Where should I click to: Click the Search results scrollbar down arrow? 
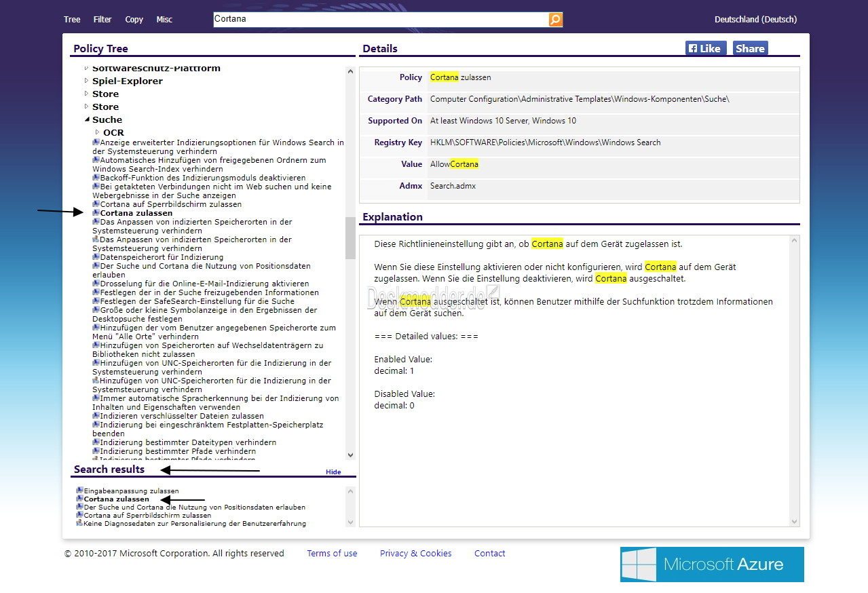[350, 522]
